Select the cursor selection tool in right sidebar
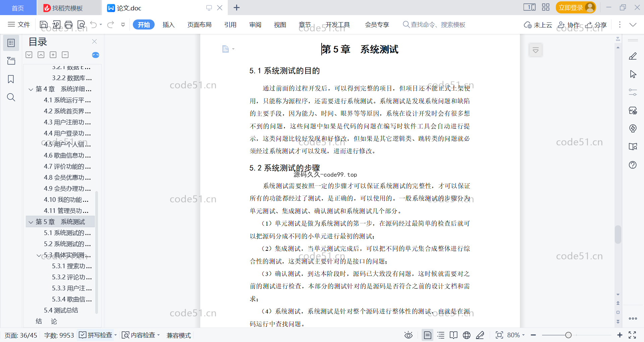 (633, 74)
